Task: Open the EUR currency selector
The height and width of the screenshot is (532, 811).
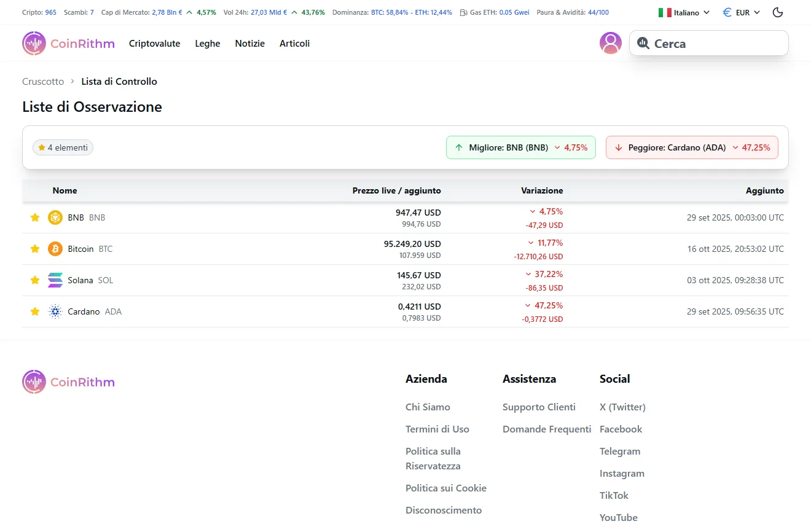Action: tap(741, 12)
